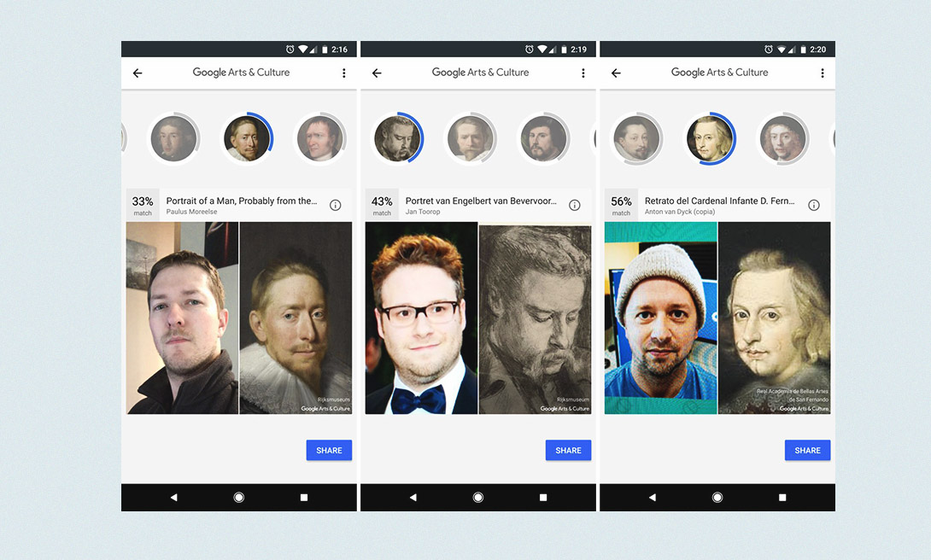This screenshot has width=931, height=560.
Task: Show info for Paulus Moreelse portrait
Action: 336,205
